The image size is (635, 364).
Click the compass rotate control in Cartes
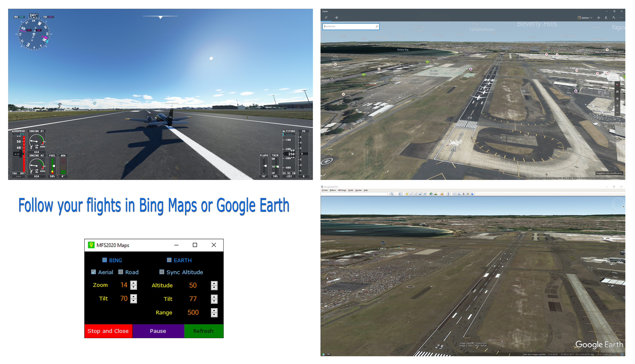click(x=617, y=85)
